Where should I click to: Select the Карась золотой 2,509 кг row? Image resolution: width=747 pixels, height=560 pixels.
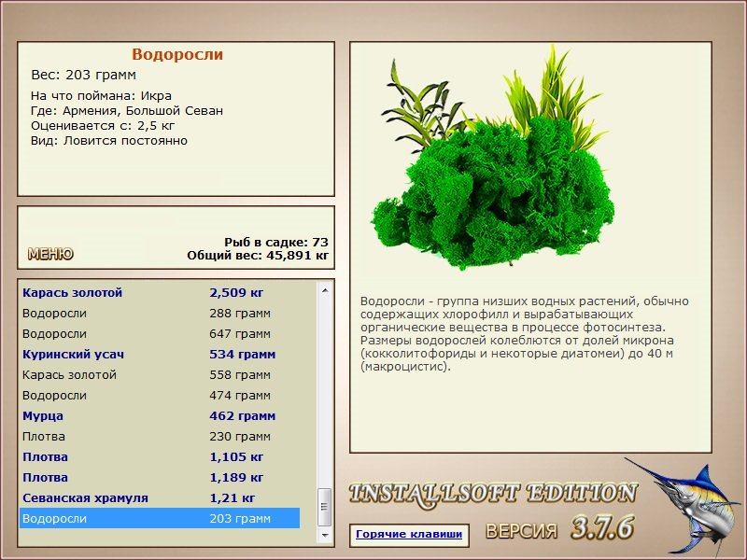[x=160, y=292]
